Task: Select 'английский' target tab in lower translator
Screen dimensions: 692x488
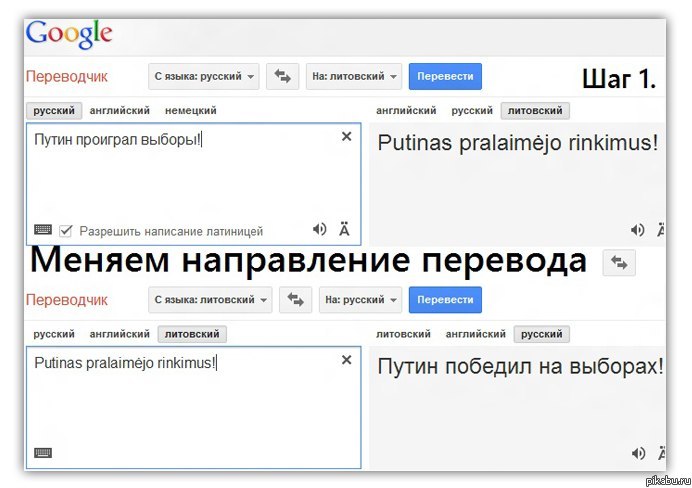Action: coord(476,334)
